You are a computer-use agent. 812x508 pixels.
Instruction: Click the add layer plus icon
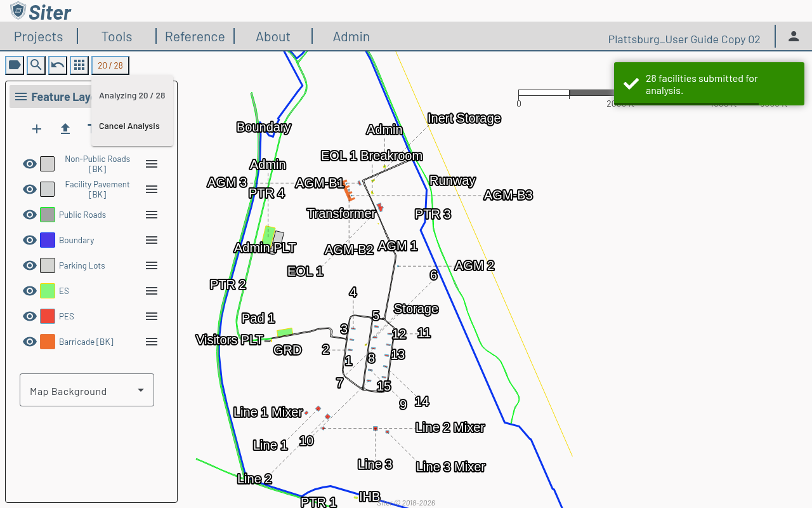(x=37, y=129)
